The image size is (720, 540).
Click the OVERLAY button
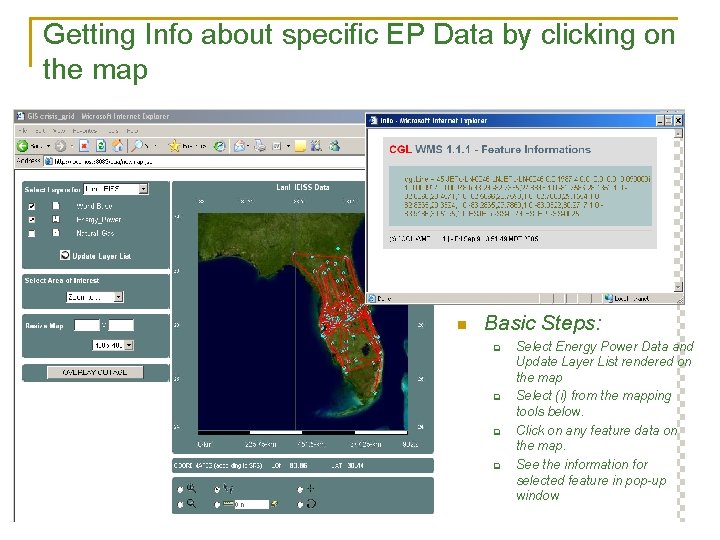click(x=95, y=372)
